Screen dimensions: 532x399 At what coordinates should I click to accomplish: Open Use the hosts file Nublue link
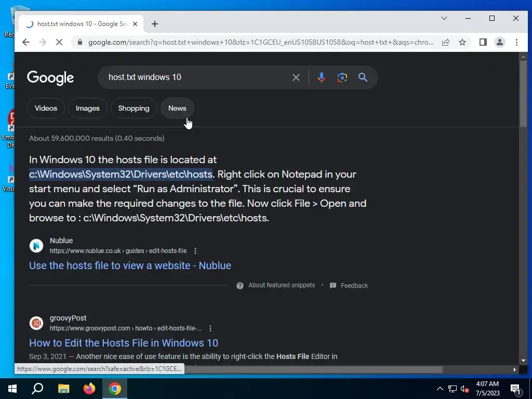point(130,265)
